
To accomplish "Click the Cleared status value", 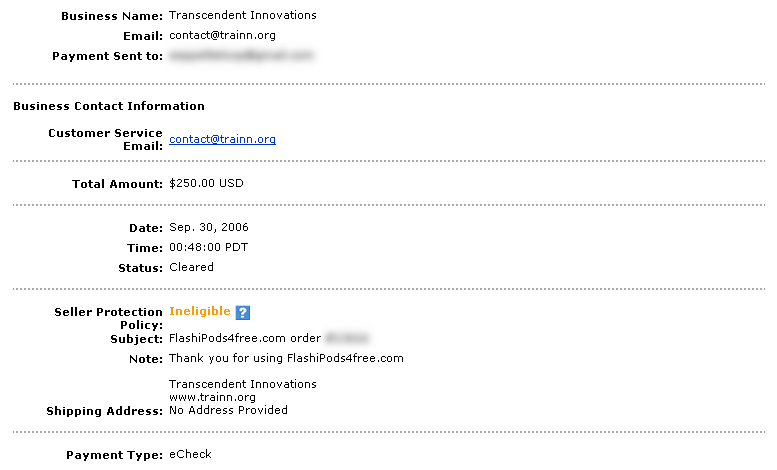I will tap(191, 267).
